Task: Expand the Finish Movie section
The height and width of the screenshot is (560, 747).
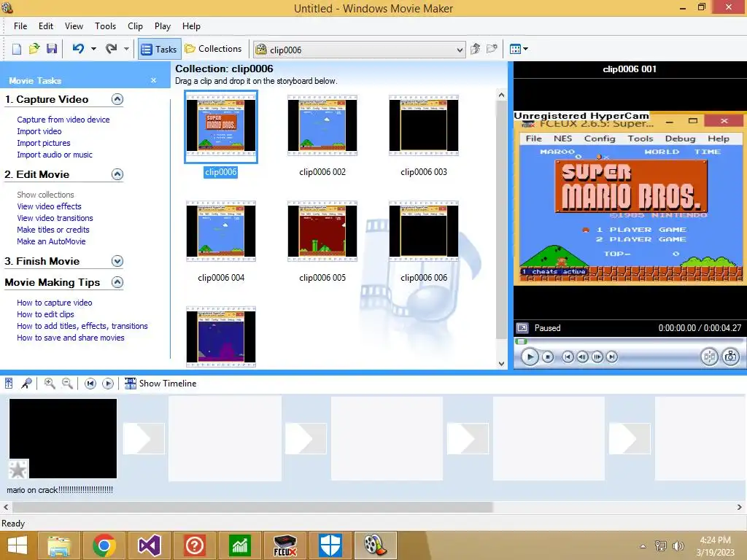Action: [x=117, y=261]
